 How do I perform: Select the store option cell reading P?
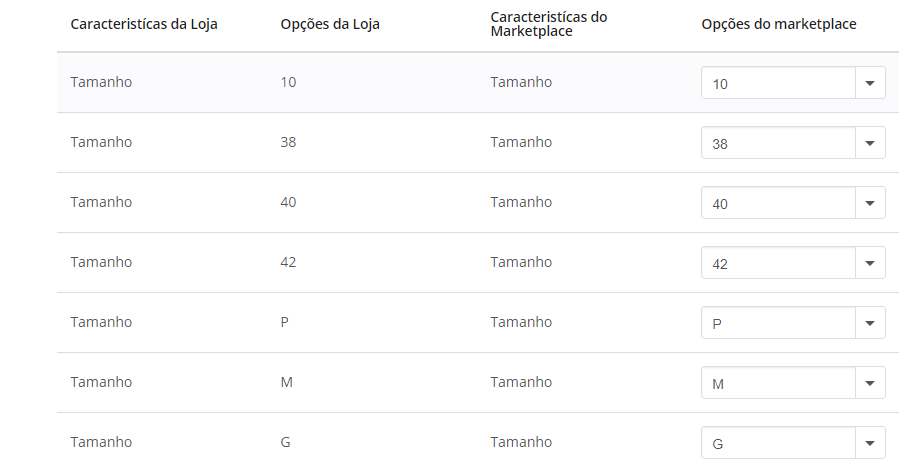(285, 322)
